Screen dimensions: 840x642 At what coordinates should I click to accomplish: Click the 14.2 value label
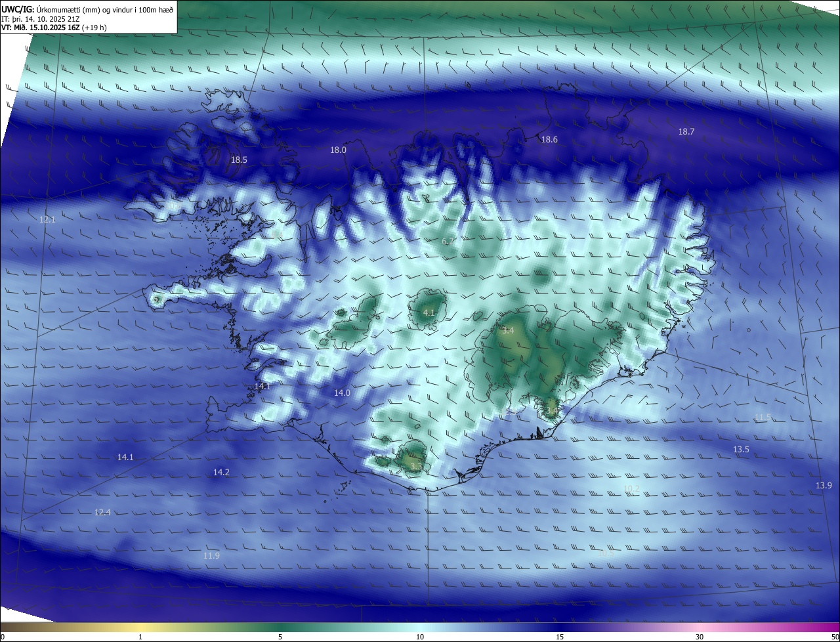point(221,472)
